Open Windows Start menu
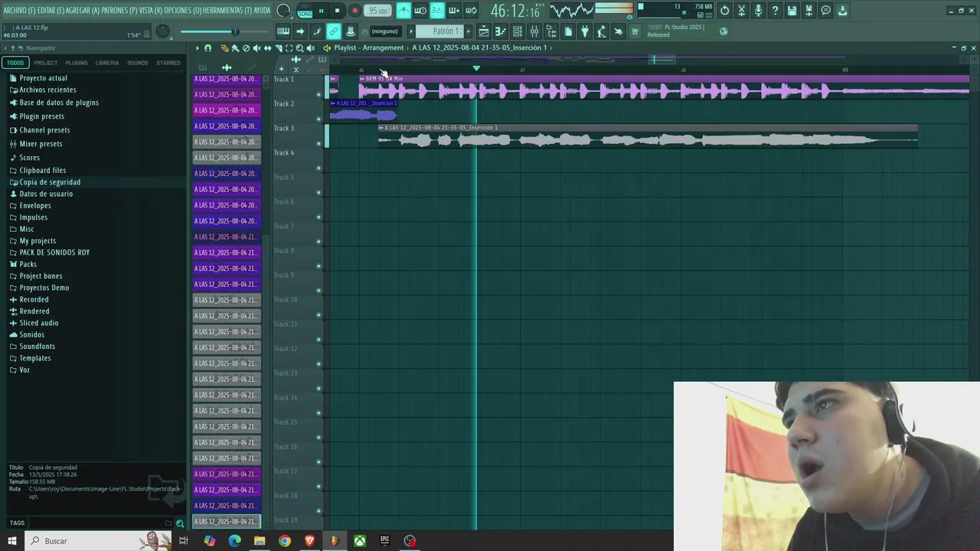The width and height of the screenshot is (980, 551). [11, 541]
